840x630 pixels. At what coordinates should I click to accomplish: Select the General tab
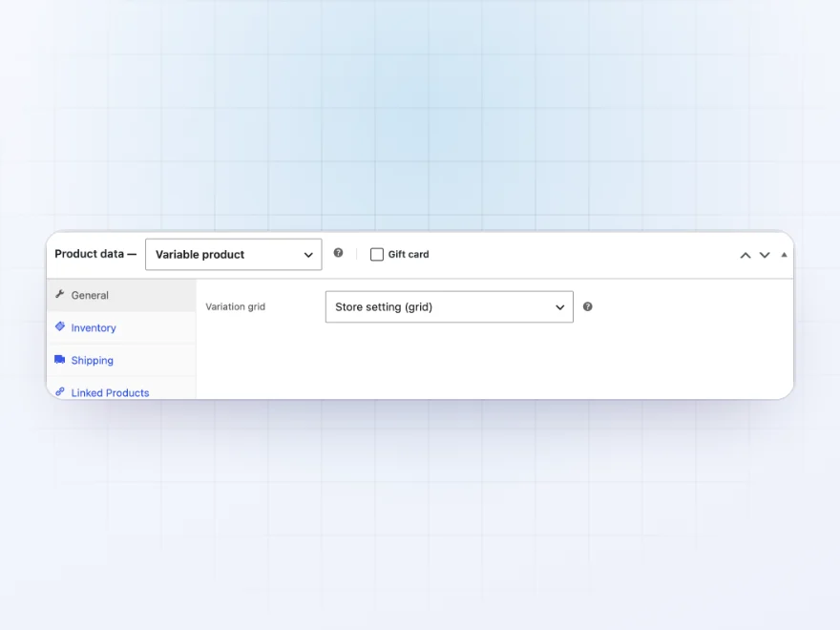pos(121,295)
